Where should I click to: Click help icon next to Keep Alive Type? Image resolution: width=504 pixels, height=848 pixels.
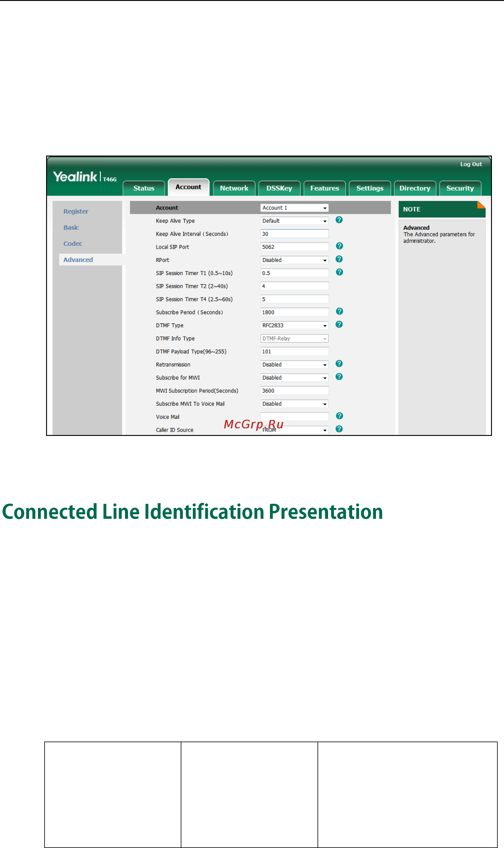click(339, 220)
